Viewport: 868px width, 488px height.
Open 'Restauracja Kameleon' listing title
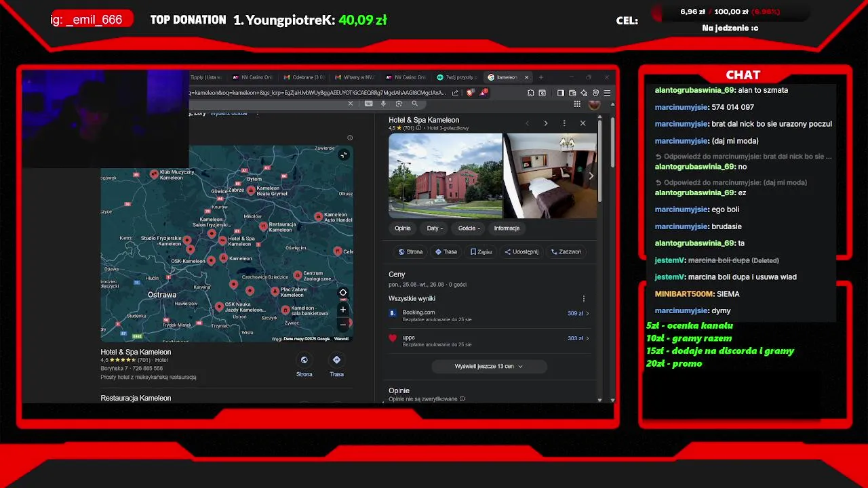[136, 399]
